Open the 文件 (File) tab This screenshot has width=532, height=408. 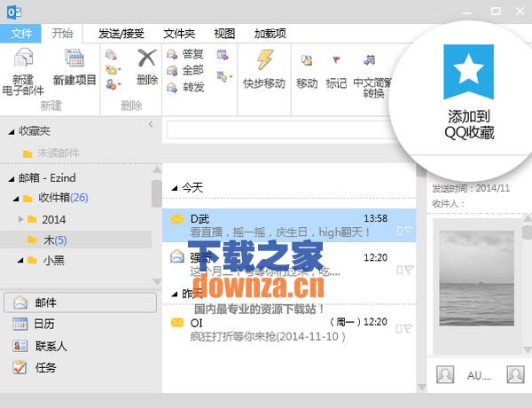[x=21, y=34]
